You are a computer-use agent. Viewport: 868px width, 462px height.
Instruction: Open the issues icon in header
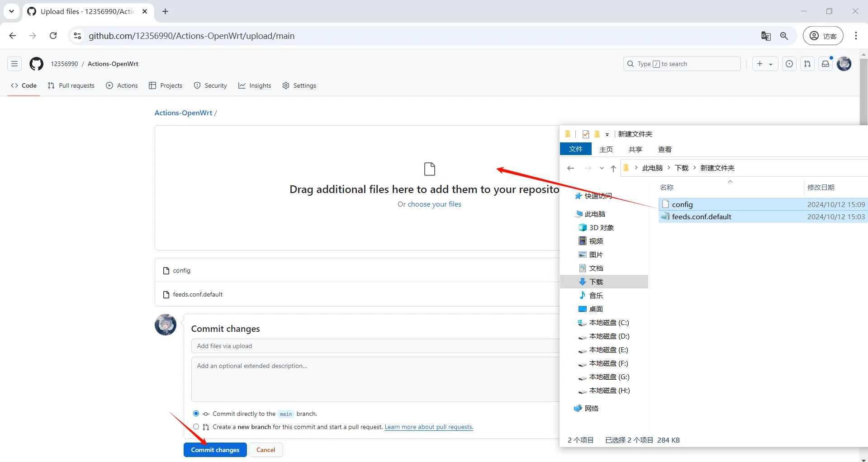point(789,64)
